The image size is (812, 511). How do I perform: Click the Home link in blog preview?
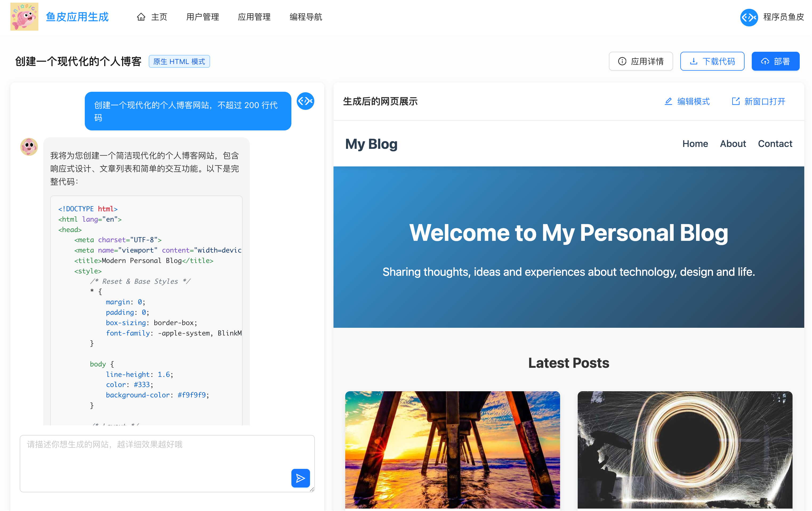tap(695, 144)
